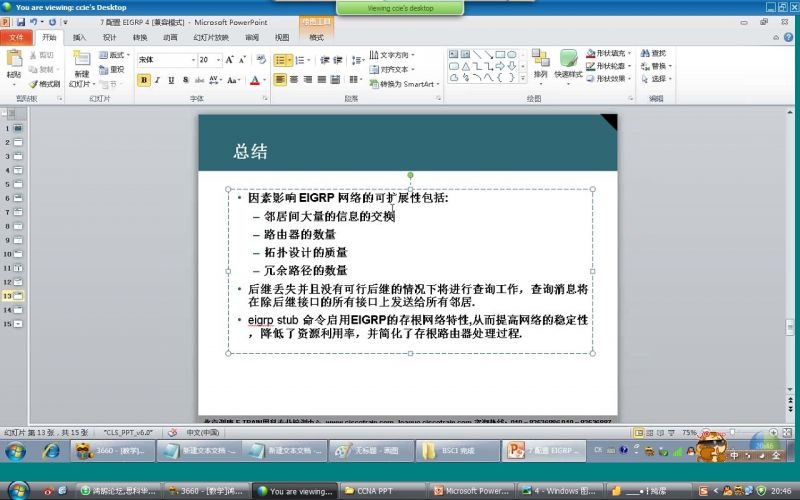Screen dimensions: 800x500
Task: Toggle Italic formatting button
Action: click(x=158, y=80)
